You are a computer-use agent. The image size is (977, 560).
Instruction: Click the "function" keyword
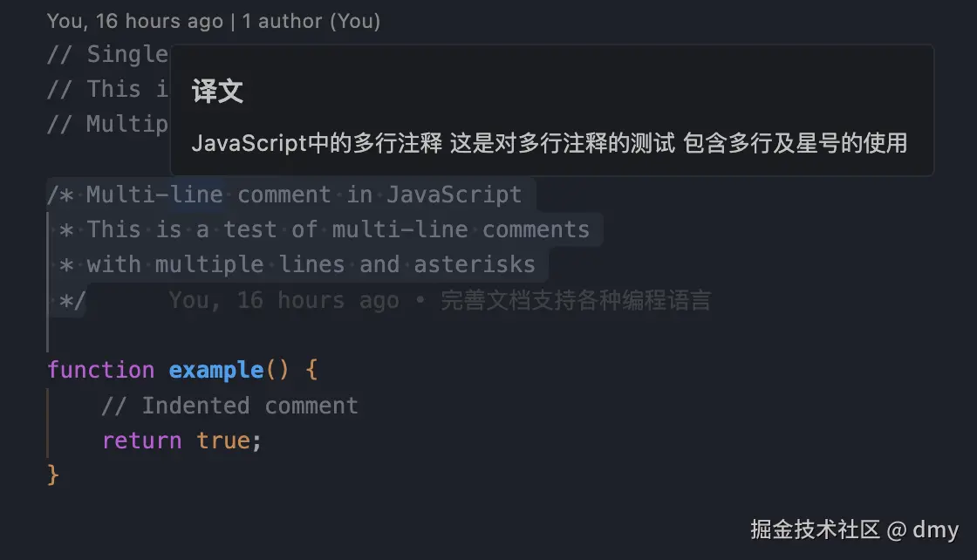click(101, 370)
